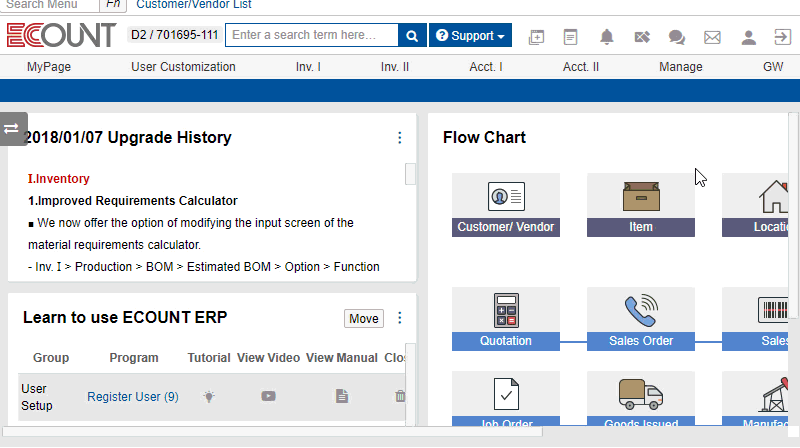Click the Fn button
800x448 pixels.
(113, 5)
